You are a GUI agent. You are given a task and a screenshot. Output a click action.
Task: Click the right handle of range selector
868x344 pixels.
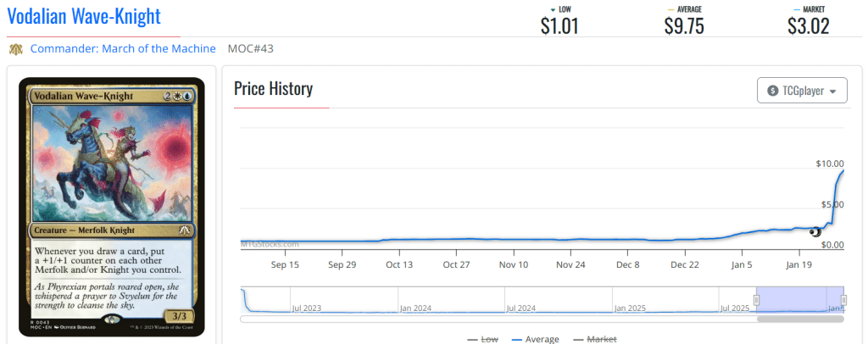click(x=843, y=300)
